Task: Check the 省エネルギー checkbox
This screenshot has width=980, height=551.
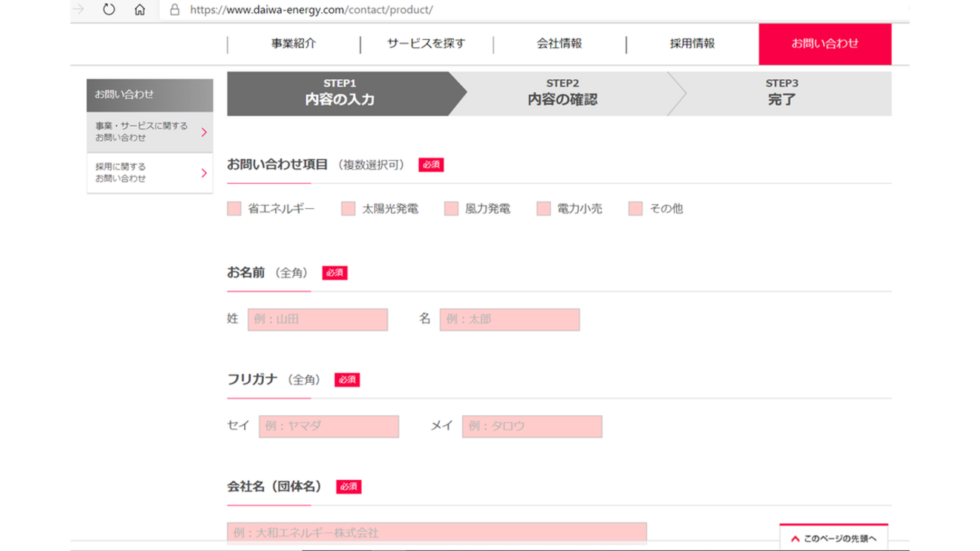Action: click(x=234, y=209)
